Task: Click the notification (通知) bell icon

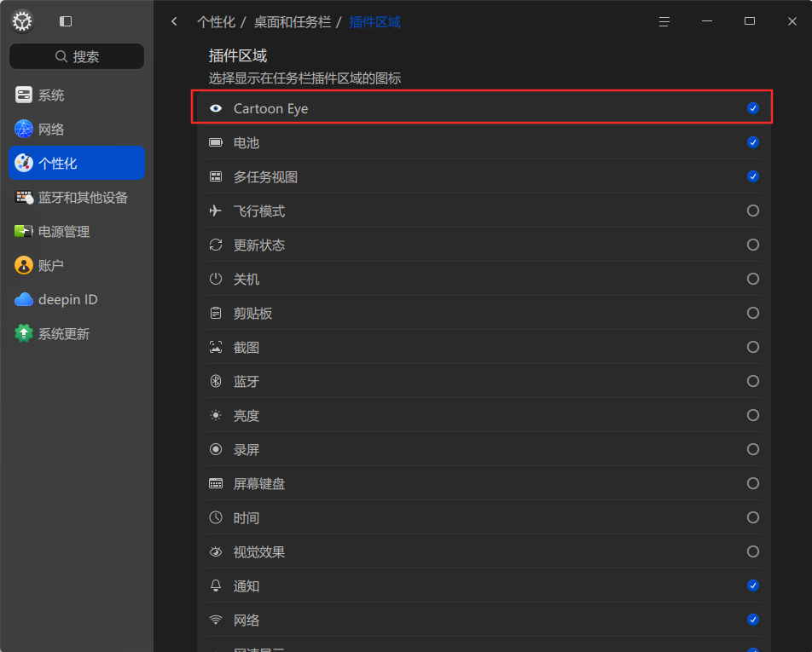Action: point(216,586)
